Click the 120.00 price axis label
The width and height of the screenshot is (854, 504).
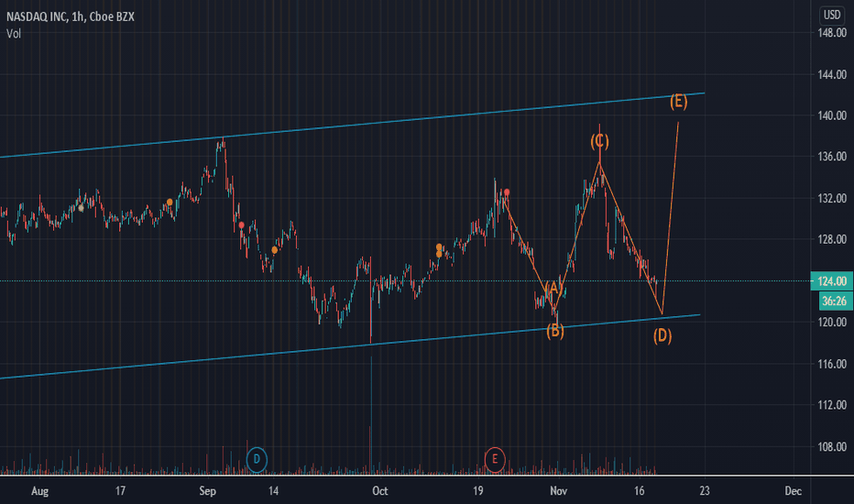(832, 322)
